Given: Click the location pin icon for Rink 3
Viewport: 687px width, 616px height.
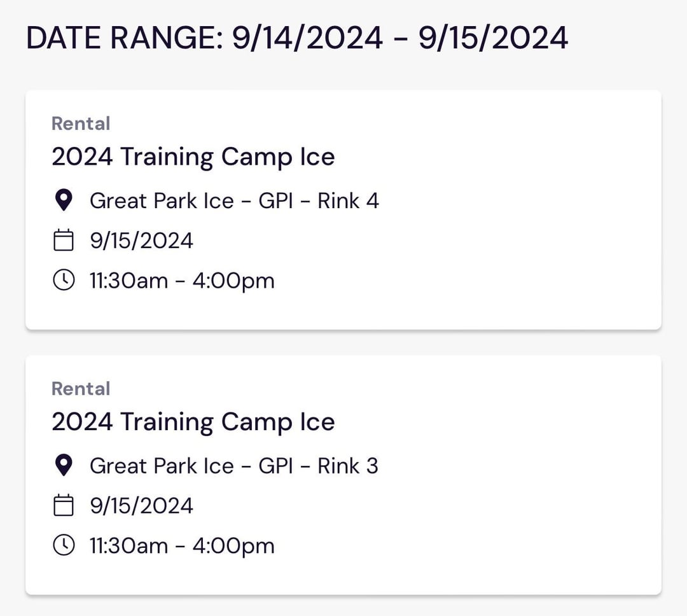Looking at the screenshot, I should tap(63, 466).
